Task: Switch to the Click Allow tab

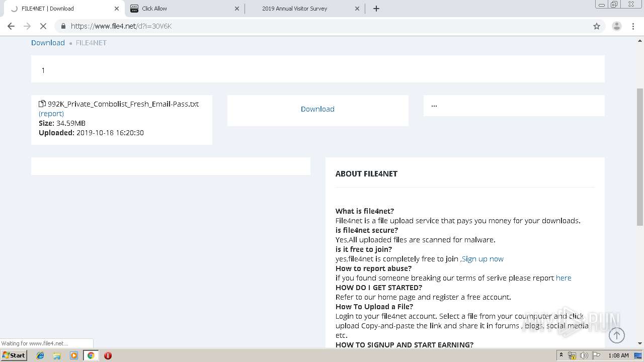Action: point(184,9)
